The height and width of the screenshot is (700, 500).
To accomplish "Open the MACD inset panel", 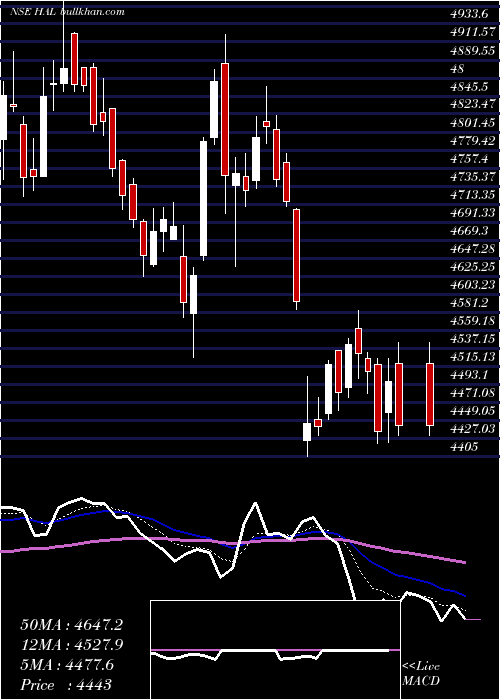I will tap(275, 650).
